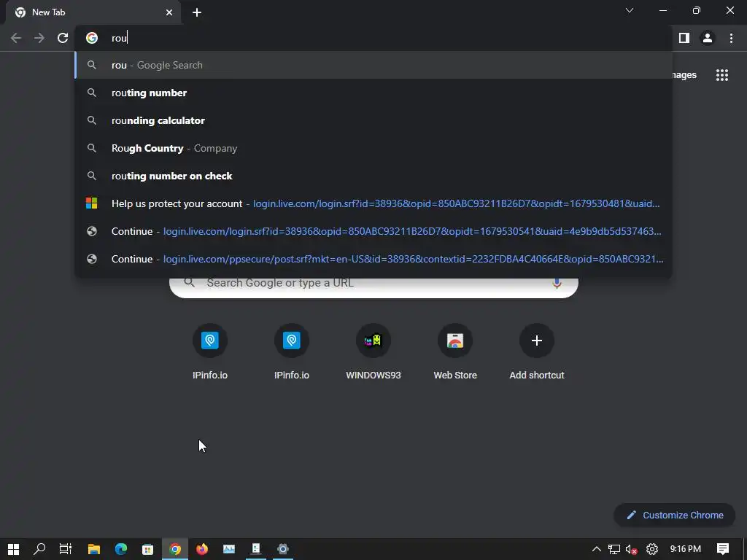Click the address bar containing 'rou'
Image resolution: width=747 pixels, height=560 pixels.
[x=373, y=38]
